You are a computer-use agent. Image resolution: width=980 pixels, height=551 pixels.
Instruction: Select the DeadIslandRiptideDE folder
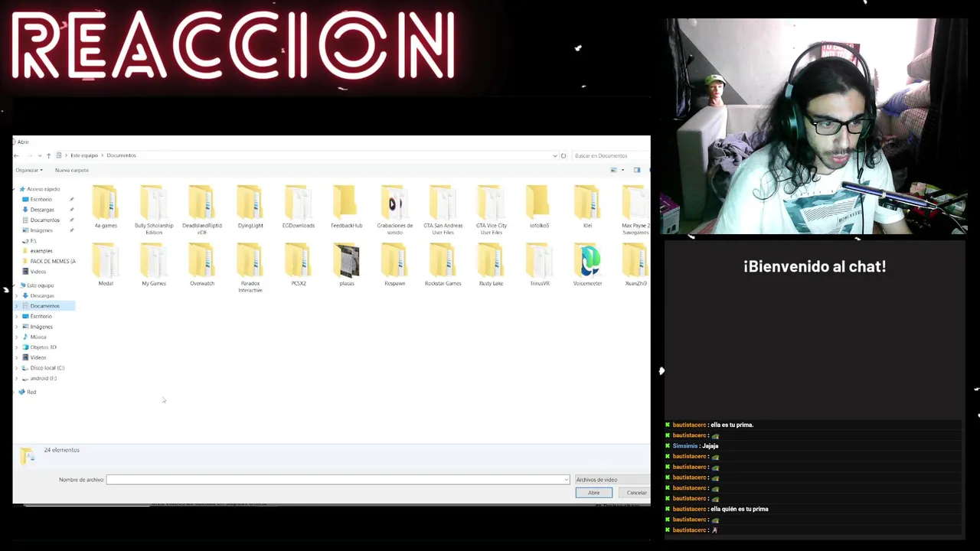(202, 210)
